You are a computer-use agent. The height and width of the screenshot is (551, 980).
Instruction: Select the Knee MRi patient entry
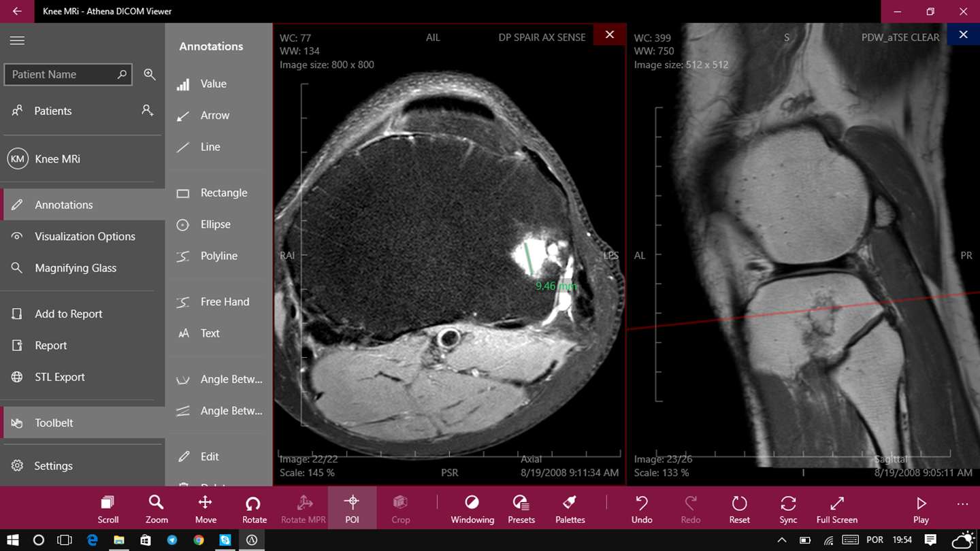pos(82,159)
